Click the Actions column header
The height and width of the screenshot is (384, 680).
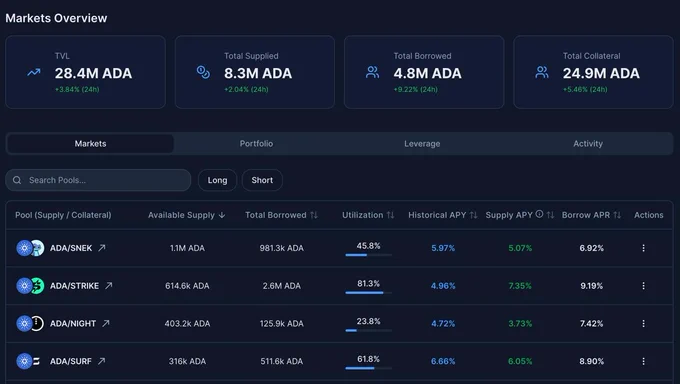tap(648, 215)
